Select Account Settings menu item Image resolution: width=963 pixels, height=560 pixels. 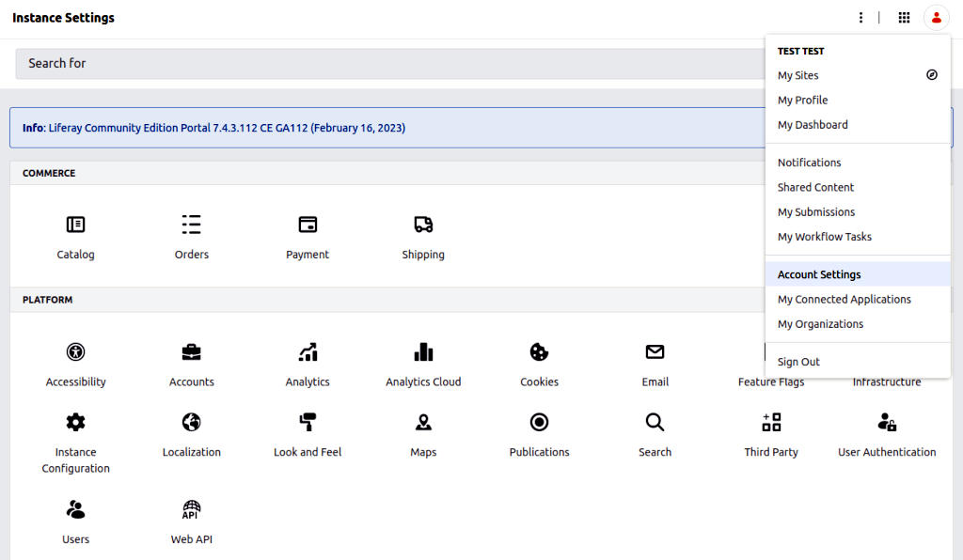click(x=858, y=274)
